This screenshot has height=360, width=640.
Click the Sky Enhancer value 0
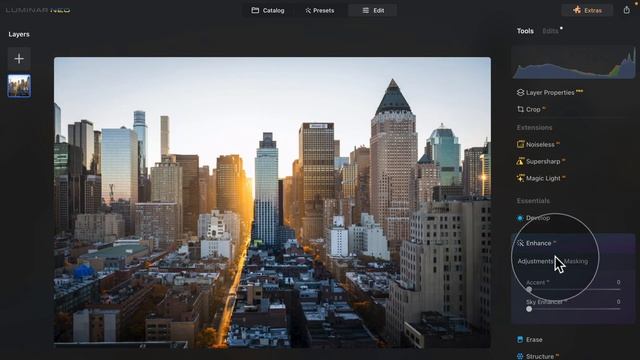click(618, 302)
